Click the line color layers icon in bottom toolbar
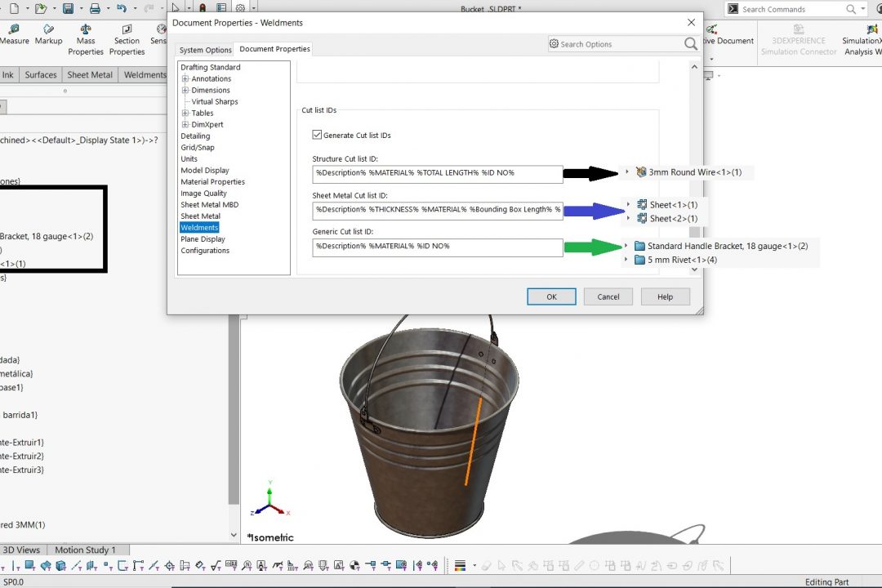 point(460,565)
